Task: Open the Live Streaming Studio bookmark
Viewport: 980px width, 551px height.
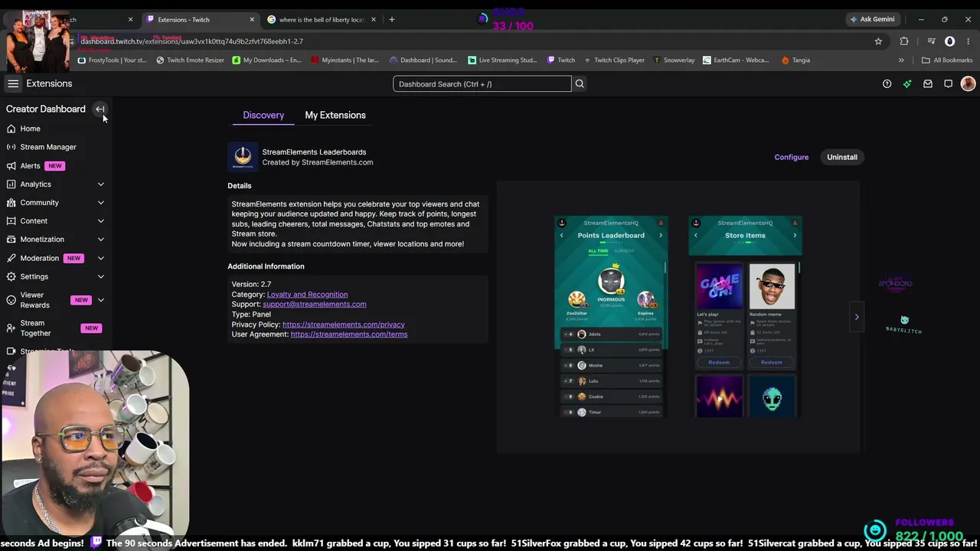Action: [502, 60]
